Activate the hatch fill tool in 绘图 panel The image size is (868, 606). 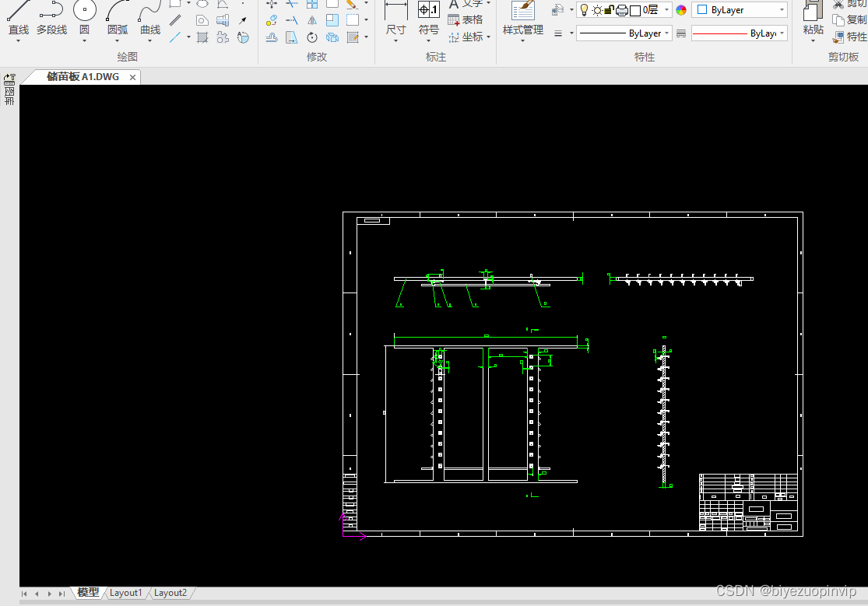(202, 37)
